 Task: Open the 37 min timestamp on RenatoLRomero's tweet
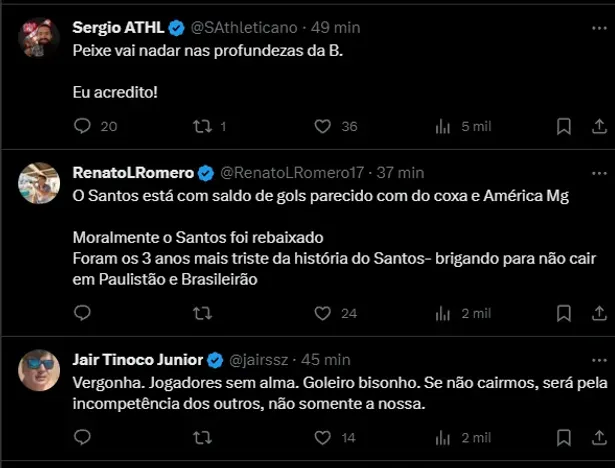399,172
